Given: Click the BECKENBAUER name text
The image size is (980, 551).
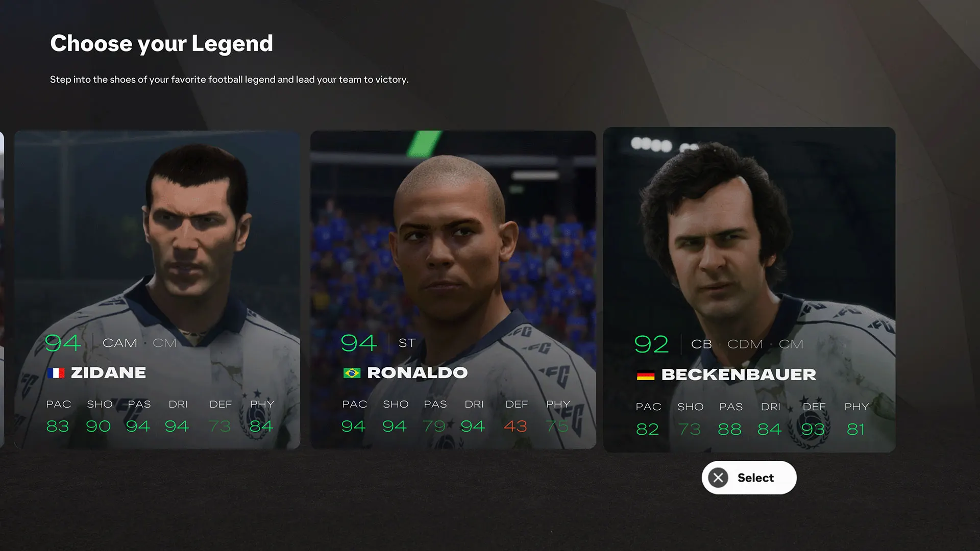Looking at the screenshot, I should click(739, 375).
